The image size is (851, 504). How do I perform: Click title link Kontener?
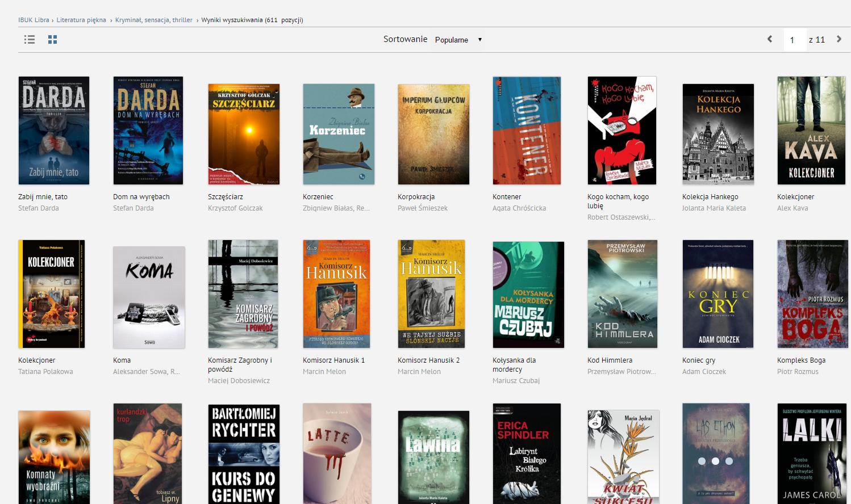tap(507, 197)
